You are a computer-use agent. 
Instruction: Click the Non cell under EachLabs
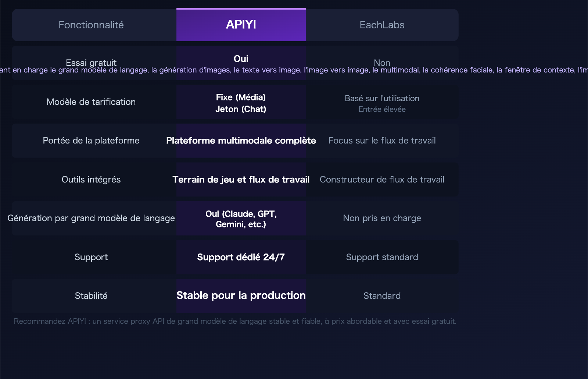pos(382,63)
